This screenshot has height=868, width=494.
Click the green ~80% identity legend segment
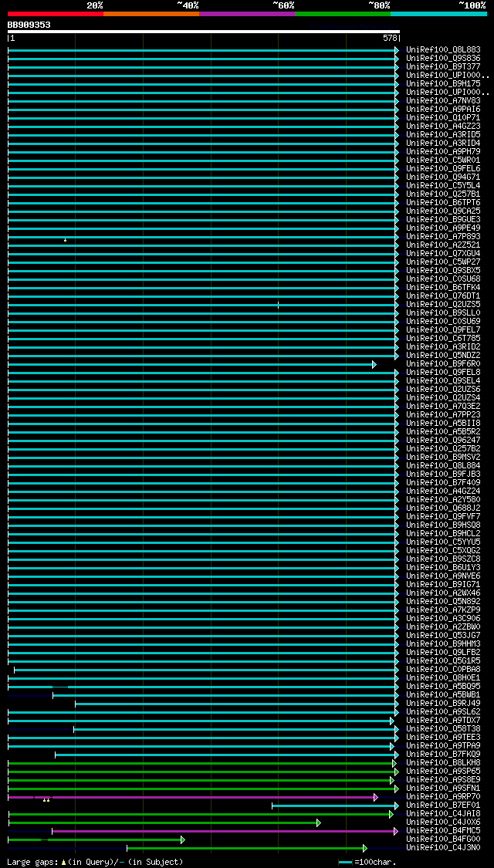343,13
